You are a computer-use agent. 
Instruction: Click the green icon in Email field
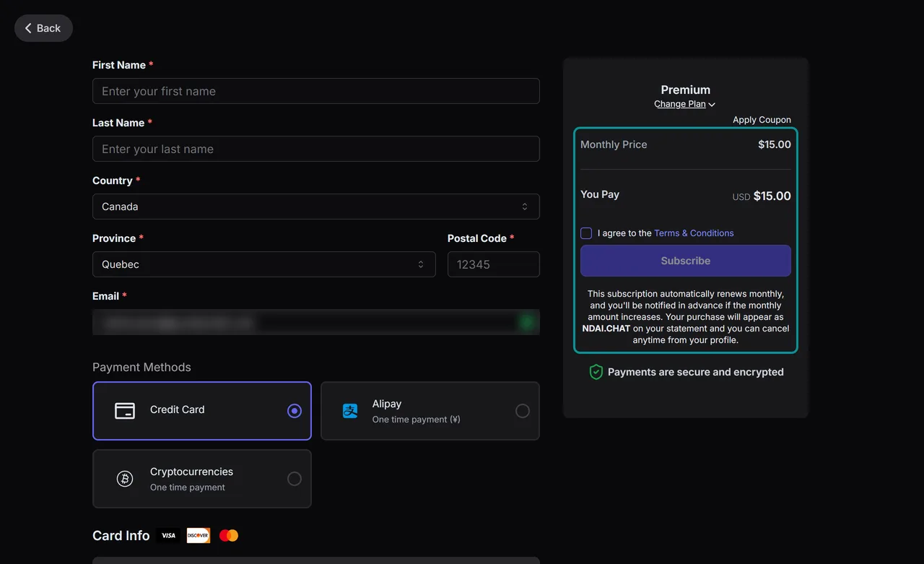click(528, 322)
